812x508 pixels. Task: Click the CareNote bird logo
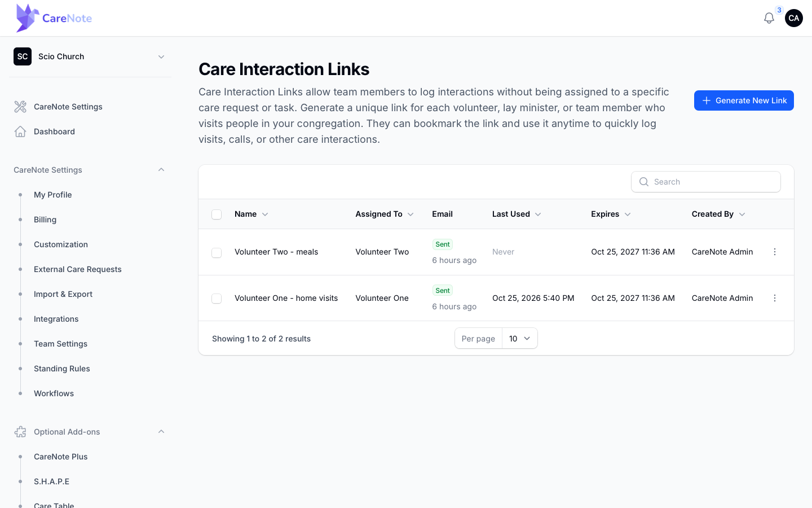(x=27, y=18)
